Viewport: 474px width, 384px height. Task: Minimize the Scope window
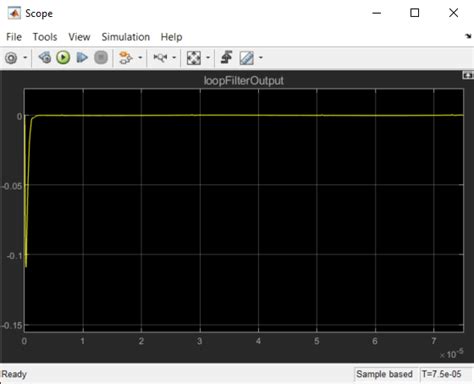[377, 13]
